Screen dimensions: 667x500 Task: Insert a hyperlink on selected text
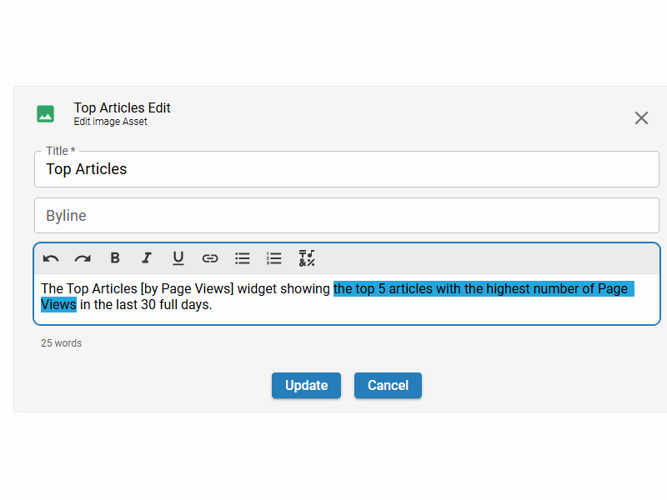(x=210, y=258)
